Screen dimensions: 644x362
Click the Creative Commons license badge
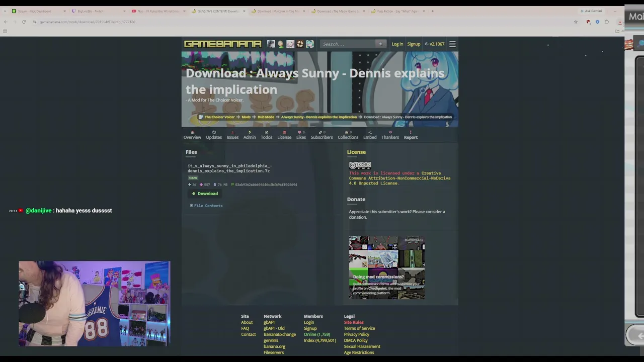360,165
